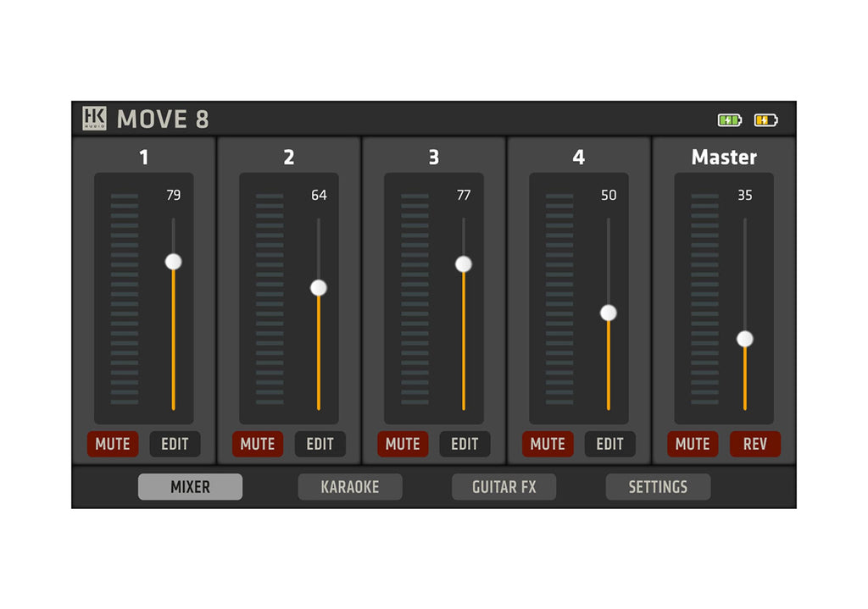Open the GUITAR FX tab
The height and width of the screenshot is (609, 868).
[x=504, y=487]
